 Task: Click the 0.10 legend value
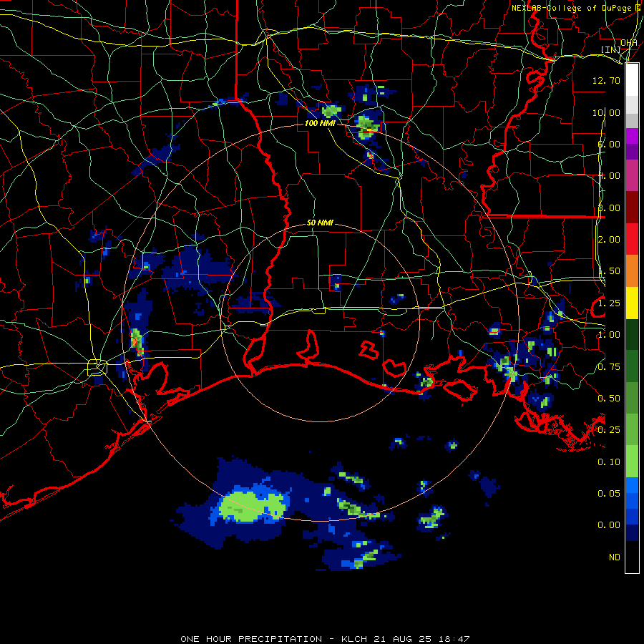(x=608, y=462)
